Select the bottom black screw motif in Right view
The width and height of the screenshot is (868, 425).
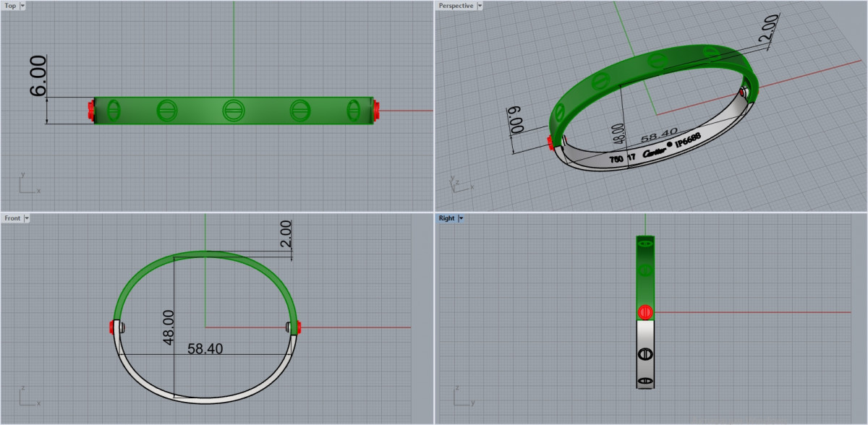tap(645, 381)
